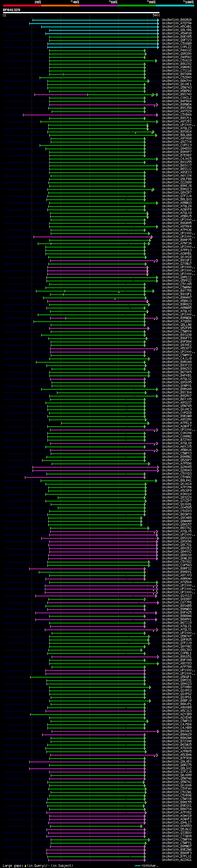This screenshot has height=868, width=197.
Task: Select hit label UniRef100_O48542
Action: (177, 57)
